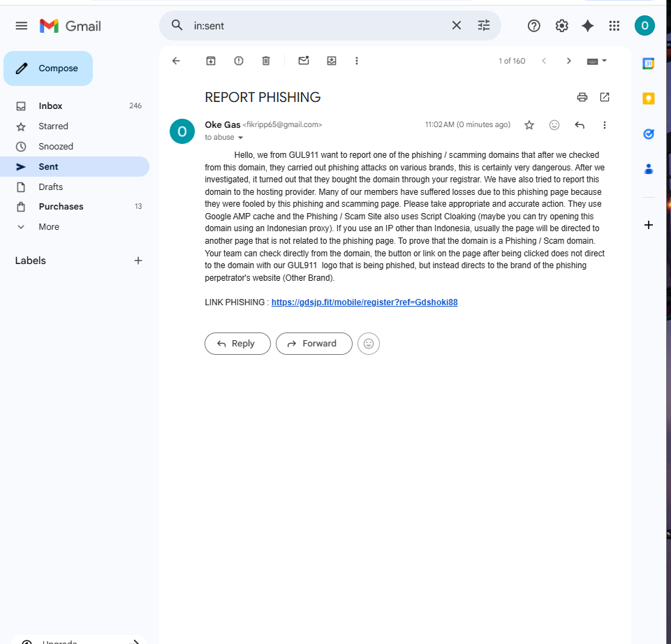Click the Reply button below the message

click(237, 344)
